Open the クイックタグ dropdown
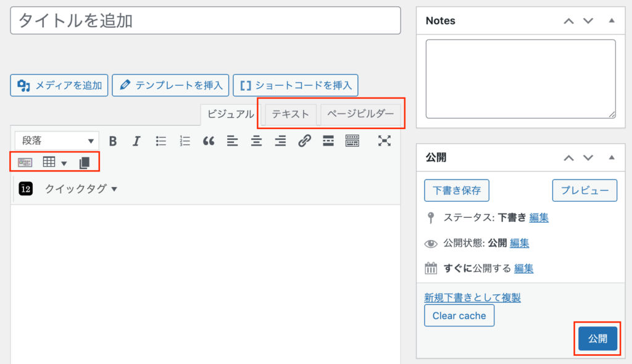This screenshot has height=364, width=632. coord(81,189)
